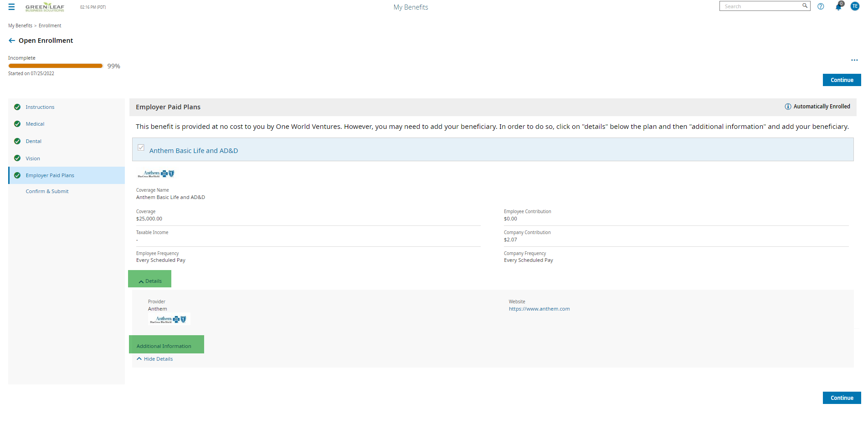The height and width of the screenshot is (424, 868).
Task: Click the My Benefits page title
Action: (x=411, y=7)
